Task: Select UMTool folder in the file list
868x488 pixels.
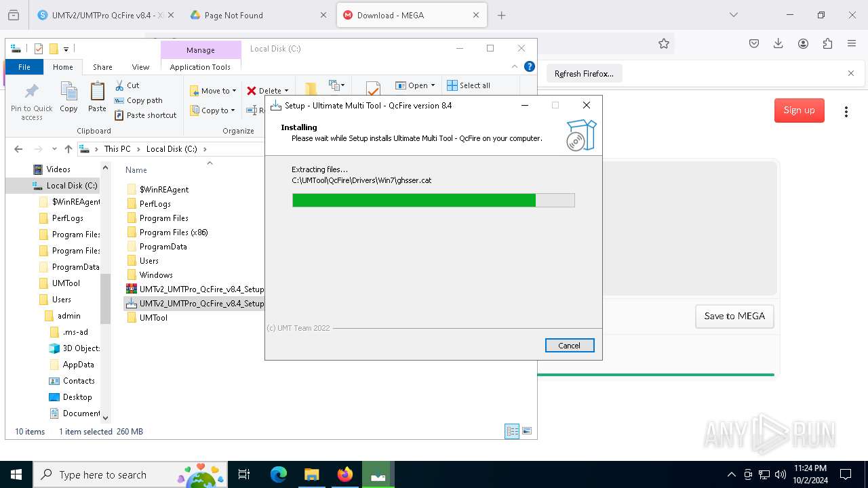Action: pos(153,318)
